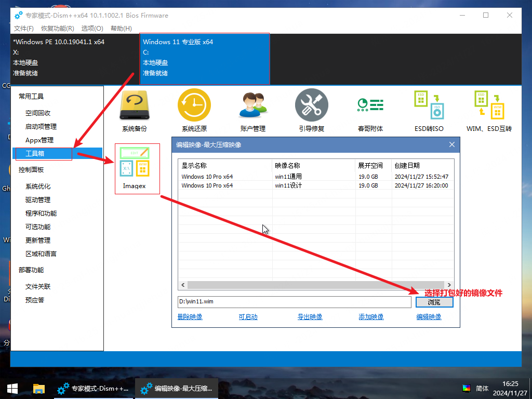Select Appx管理 in the sidebar

coord(39,140)
